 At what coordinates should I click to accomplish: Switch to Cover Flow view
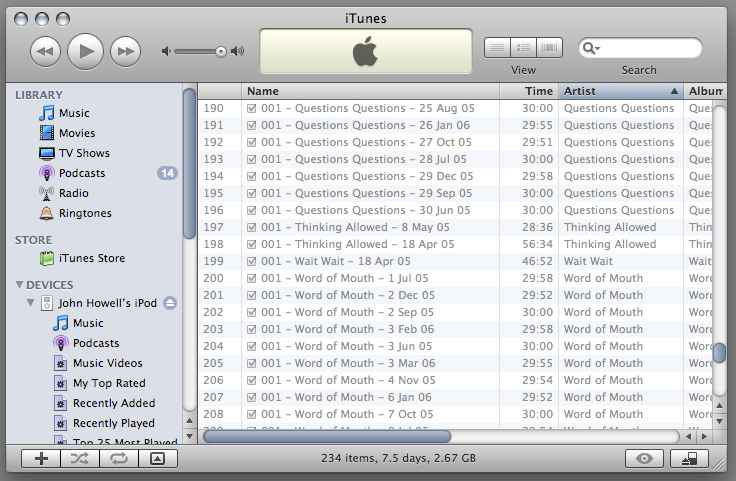(x=549, y=48)
